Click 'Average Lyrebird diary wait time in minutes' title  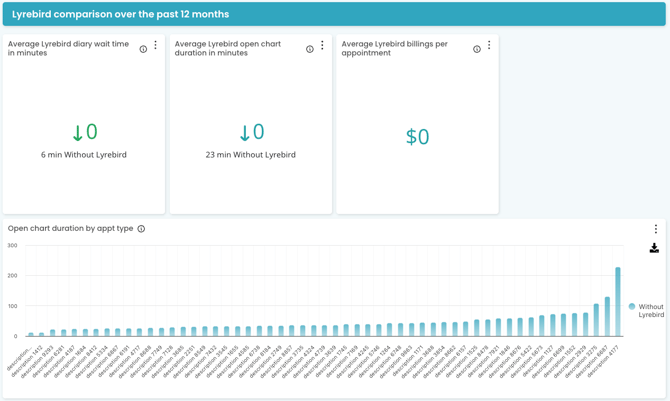pyautogui.click(x=68, y=48)
